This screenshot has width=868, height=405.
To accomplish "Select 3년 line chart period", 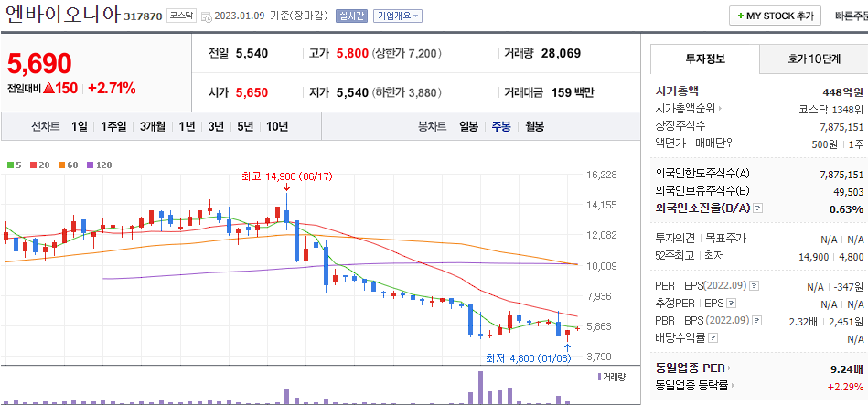I will (216, 127).
